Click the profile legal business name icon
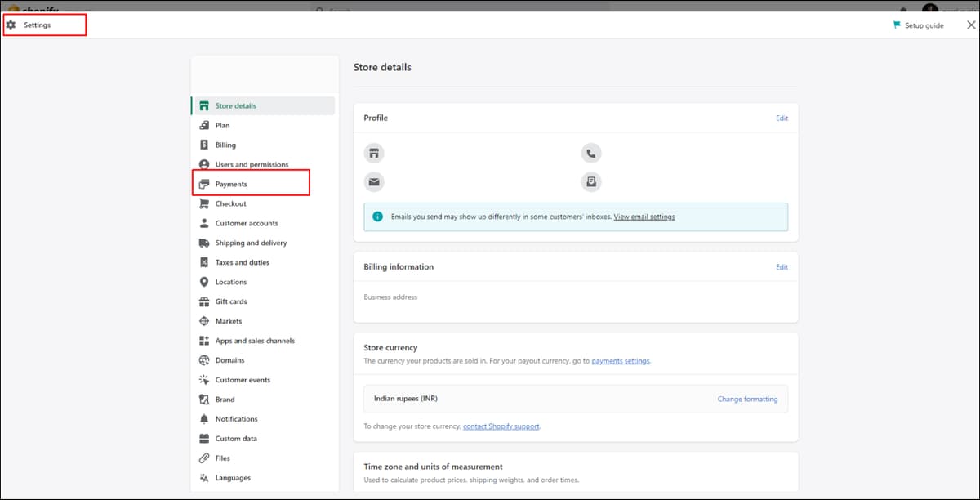This screenshot has width=980, height=500. pyautogui.click(x=591, y=182)
